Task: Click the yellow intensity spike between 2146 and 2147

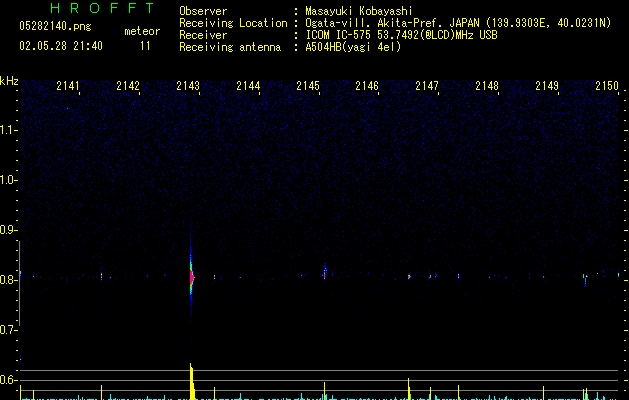Action: point(409,389)
